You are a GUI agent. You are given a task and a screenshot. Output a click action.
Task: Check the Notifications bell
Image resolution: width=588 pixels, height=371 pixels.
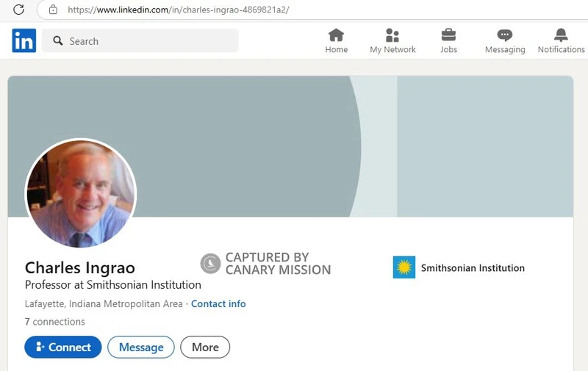(561, 36)
